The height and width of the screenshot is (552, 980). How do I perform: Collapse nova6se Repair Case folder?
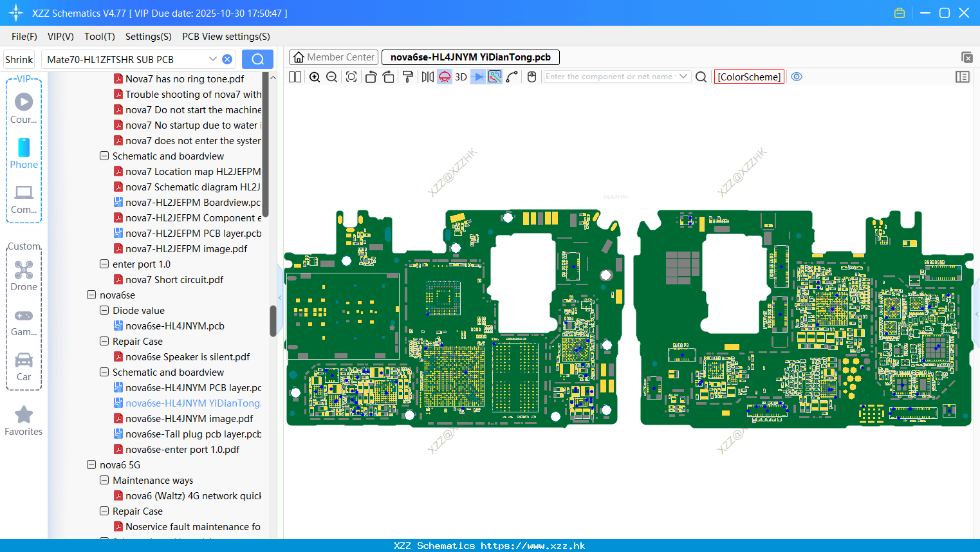pos(104,342)
